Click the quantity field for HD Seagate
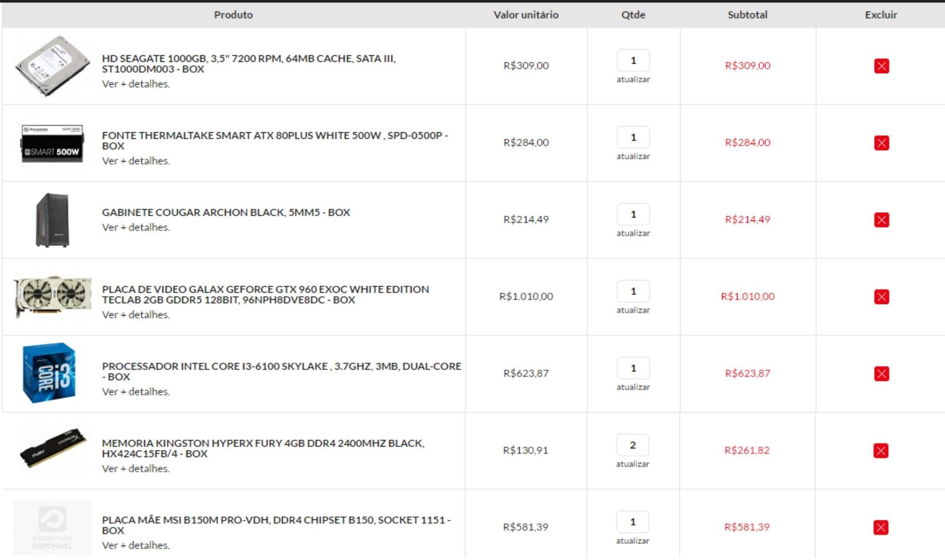The width and height of the screenshot is (945, 560). (x=633, y=60)
